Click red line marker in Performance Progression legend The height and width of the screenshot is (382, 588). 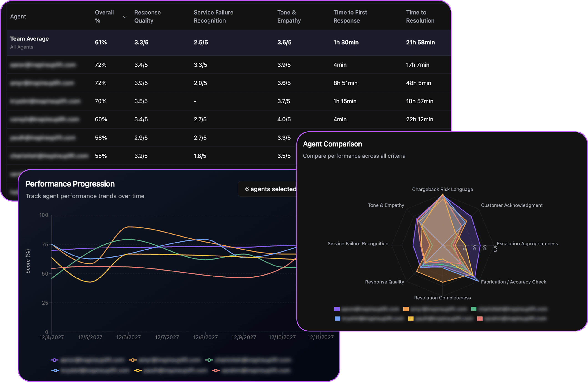tap(216, 370)
